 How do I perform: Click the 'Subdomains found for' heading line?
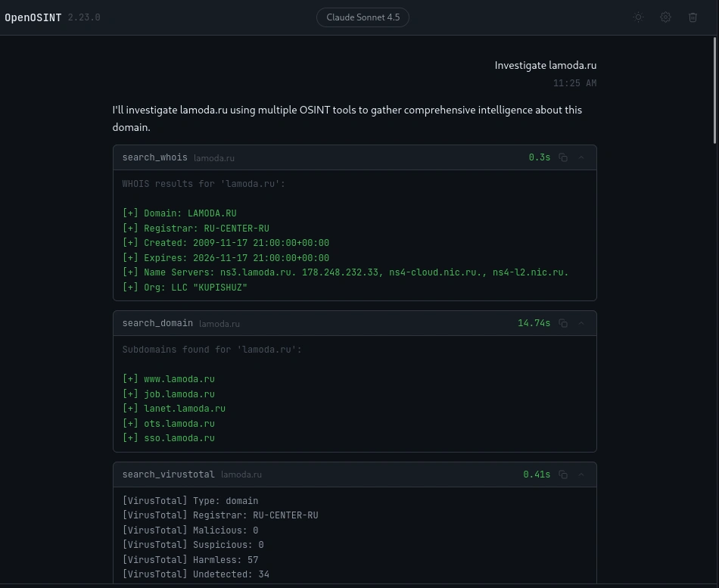pos(212,350)
